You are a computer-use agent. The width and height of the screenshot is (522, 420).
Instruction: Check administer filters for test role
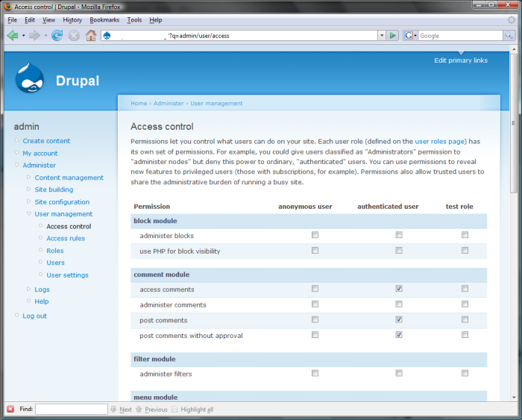pyautogui.click(x=465, y=373)
